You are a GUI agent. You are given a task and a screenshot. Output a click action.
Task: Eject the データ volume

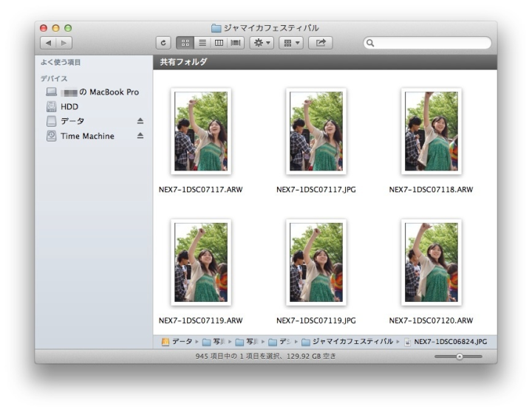coord(140,121)
